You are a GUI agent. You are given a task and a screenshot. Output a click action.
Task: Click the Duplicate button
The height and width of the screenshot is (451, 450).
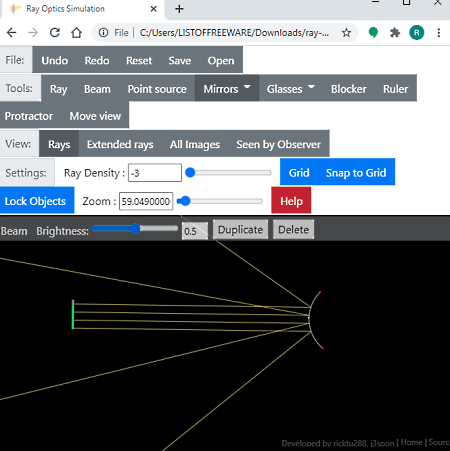pyautogui.click(x=240, y=230)
